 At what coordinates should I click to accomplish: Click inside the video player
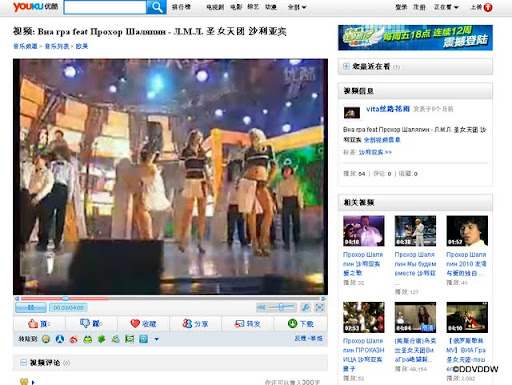tap(170, 177)
